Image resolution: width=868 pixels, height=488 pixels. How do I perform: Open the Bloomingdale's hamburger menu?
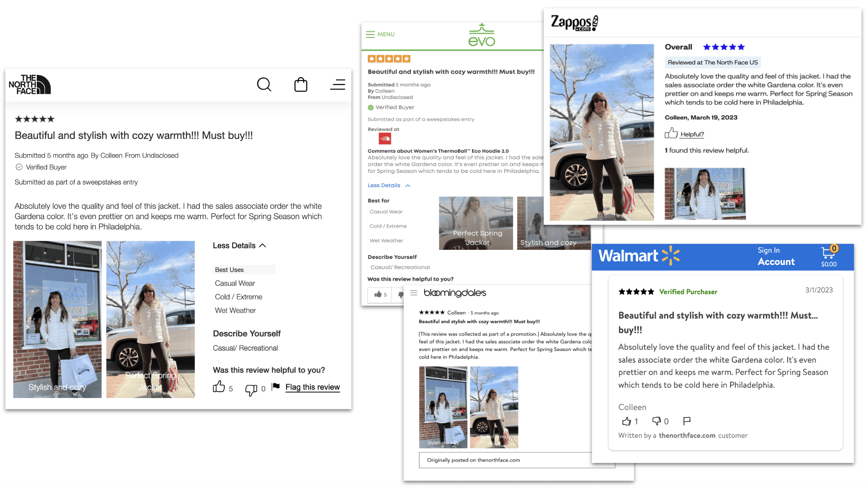[x=413, y=293]
